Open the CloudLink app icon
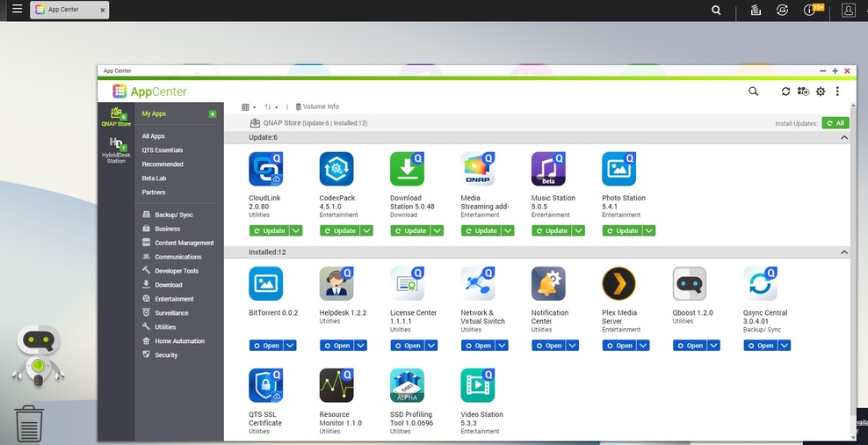This screenshot has height=445, width=868. point(265,169)
